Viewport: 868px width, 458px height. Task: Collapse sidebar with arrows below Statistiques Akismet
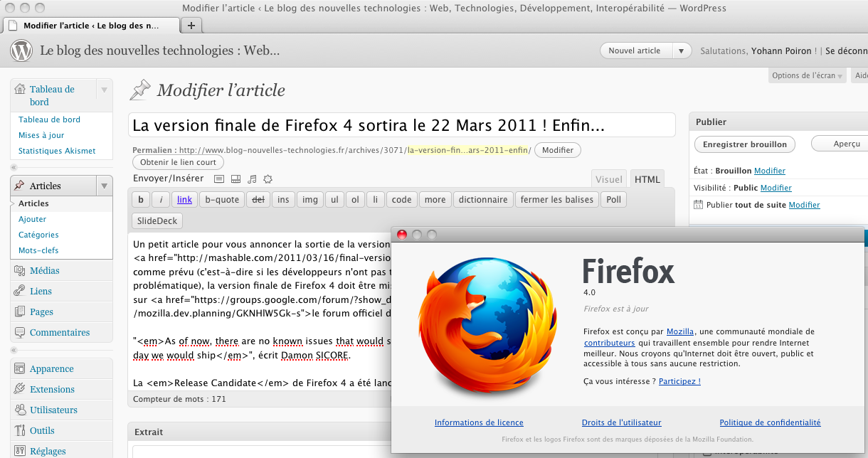[x=14, y=167]
